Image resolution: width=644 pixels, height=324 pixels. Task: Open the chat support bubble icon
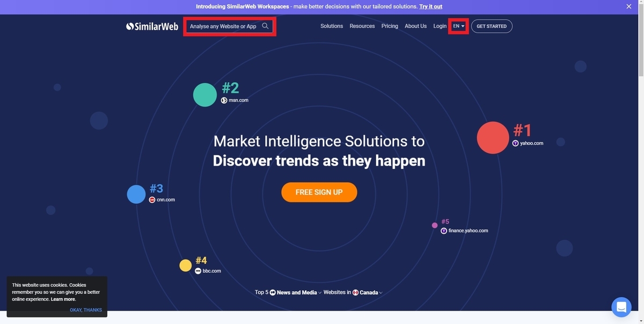621,307
